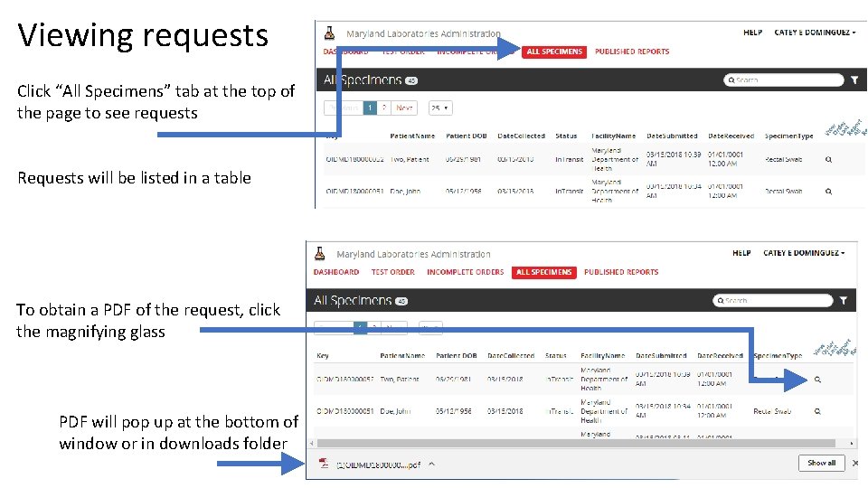Sort by DateReceived column in upper screenshot
868x488 pixels.
click(x=731, y=136)
